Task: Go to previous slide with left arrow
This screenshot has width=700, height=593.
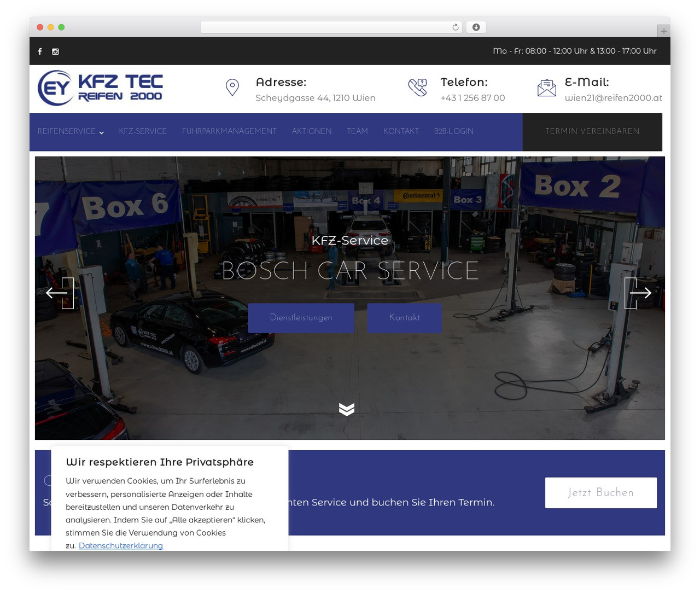Action: coord(60,293)
